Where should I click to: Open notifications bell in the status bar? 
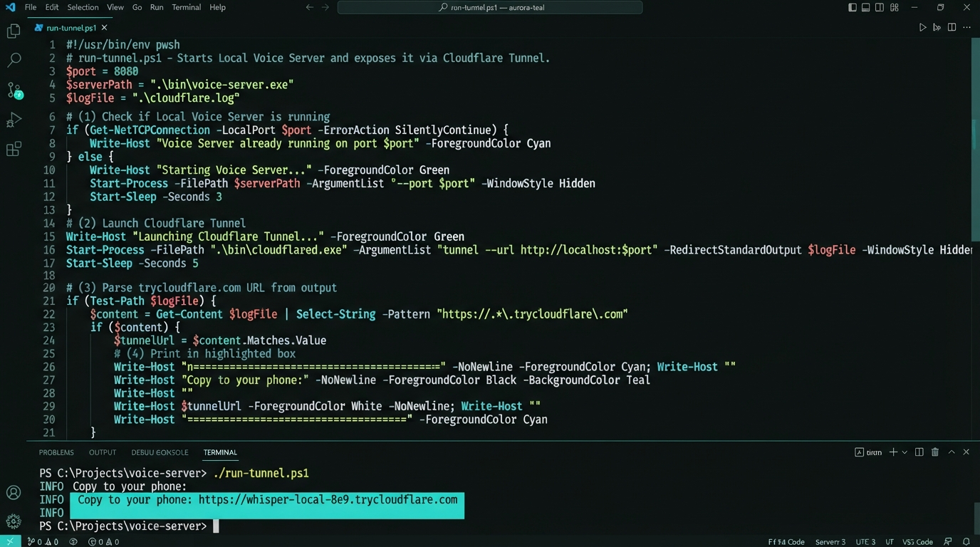coord(966,542)
